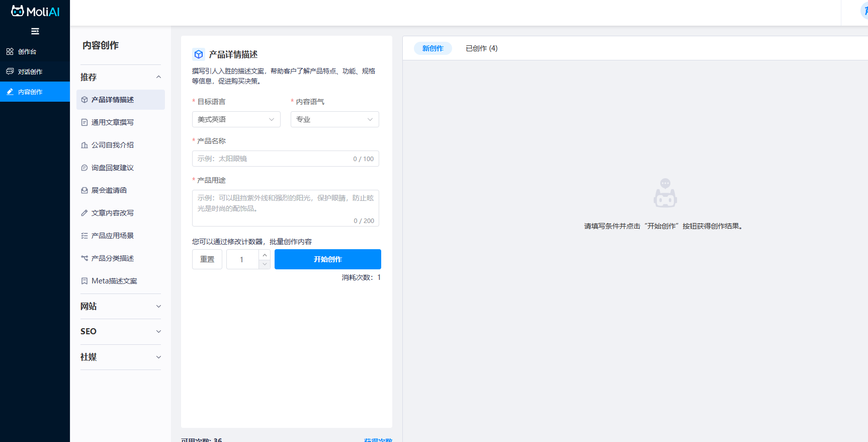Image resolution: width=868 pixels, height=442 pixels.
Task: Open 产品应用场景 list icon item
Action: tap(84, 236)
